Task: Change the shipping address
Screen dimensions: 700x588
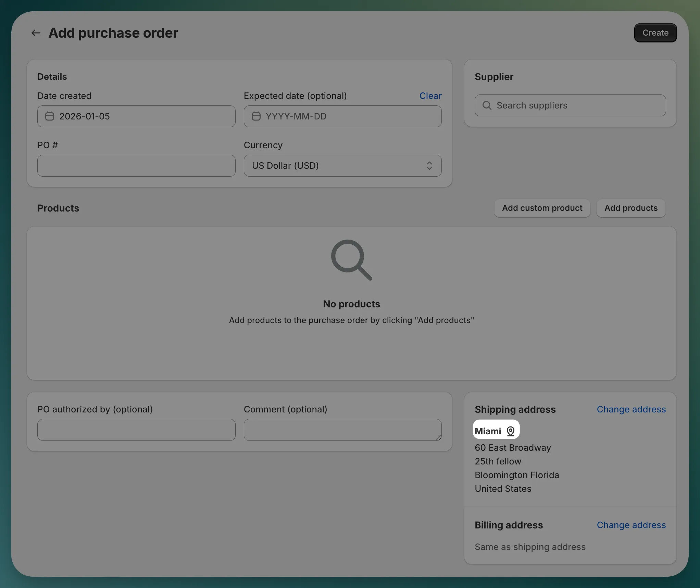Action: click(631, 409)
